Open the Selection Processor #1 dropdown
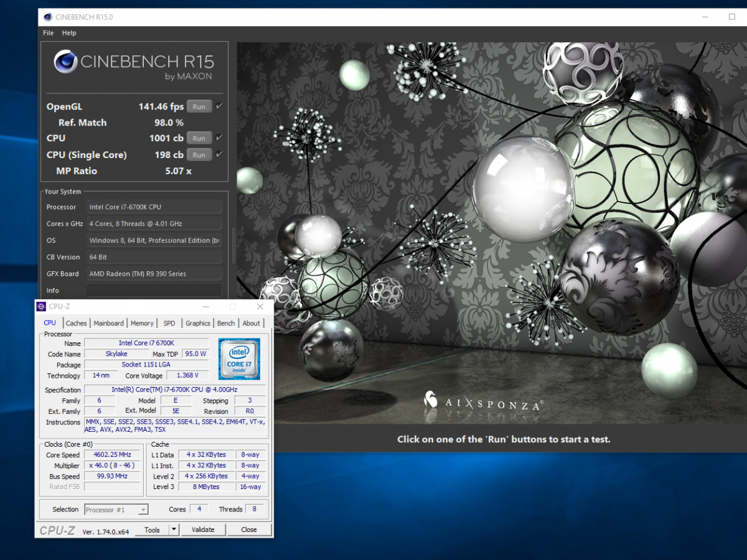This screenshot has width=747, height=560. (116, 510)
